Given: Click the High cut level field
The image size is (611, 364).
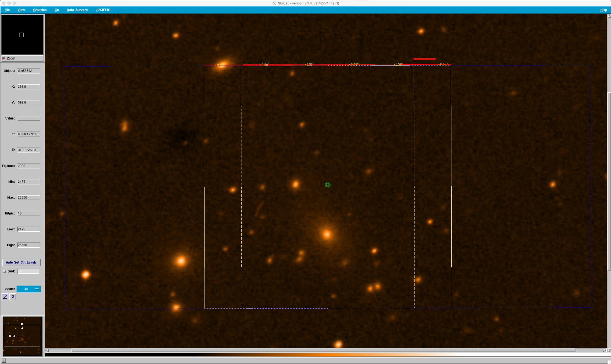Looking at the screenshot, I should pyautogui.click(x=29, y=245).
